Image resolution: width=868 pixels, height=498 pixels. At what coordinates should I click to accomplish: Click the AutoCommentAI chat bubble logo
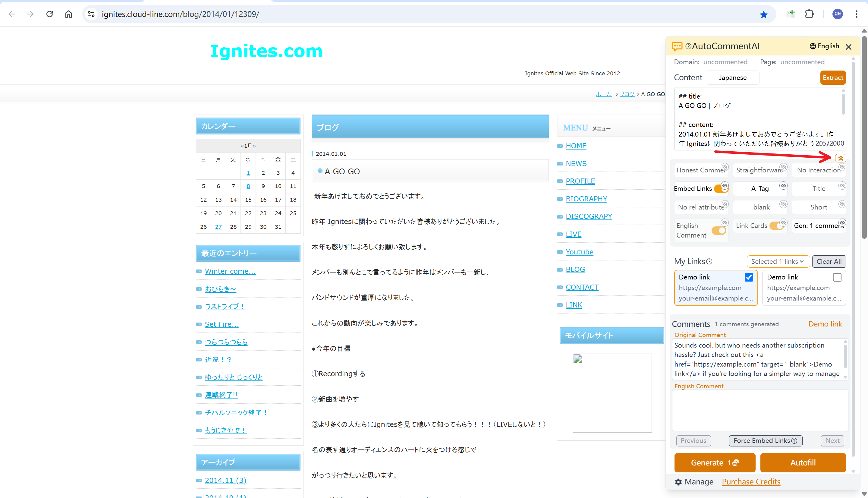[x=677, y=46]
